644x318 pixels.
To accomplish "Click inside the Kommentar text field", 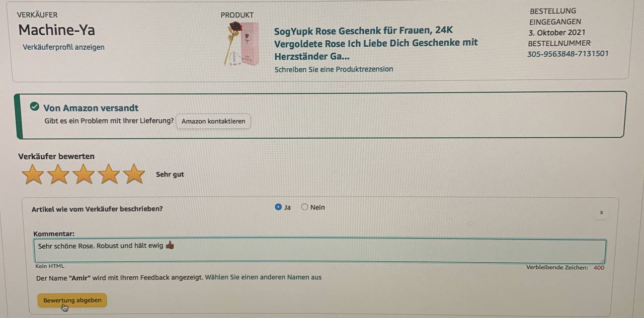I will tap(320, 251).
